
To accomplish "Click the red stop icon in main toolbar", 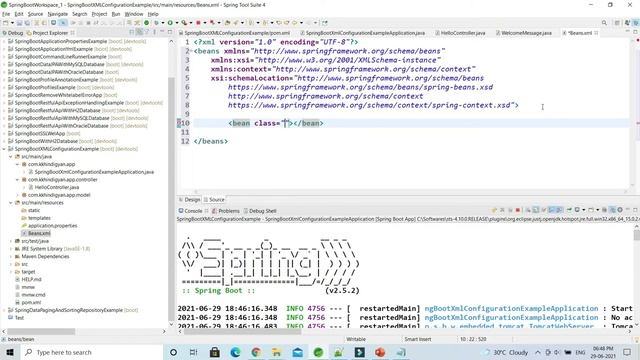I will (198, 23).
